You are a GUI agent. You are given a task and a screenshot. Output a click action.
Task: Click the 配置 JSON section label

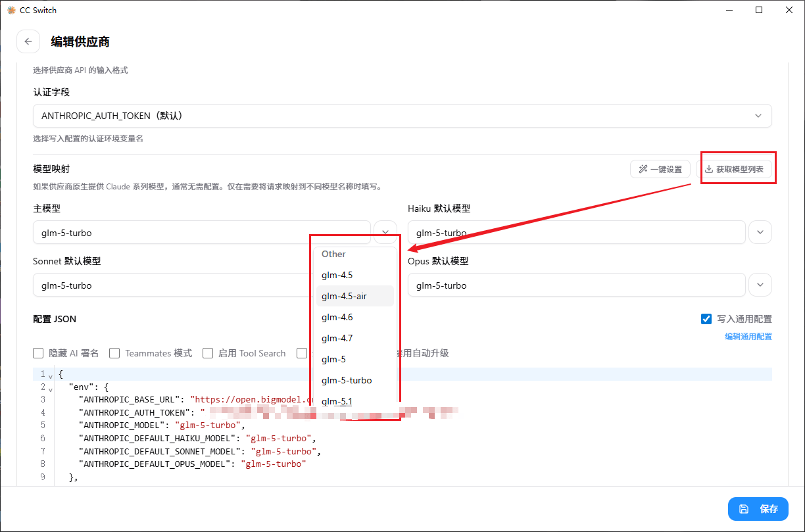point(55,319)
